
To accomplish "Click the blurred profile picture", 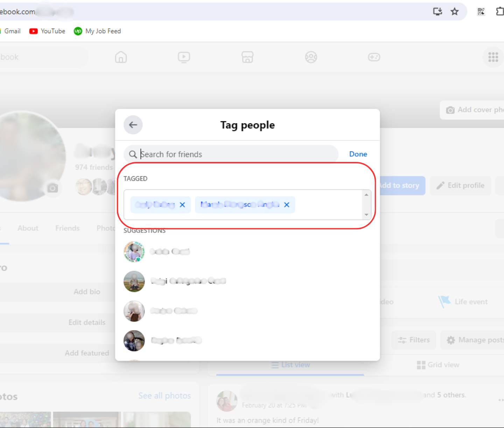I will (22, 156).
